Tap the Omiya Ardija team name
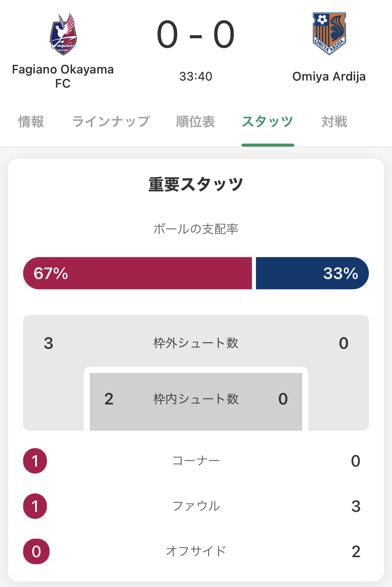This screenshot has height=587, width=392. [x=329, y=76]
